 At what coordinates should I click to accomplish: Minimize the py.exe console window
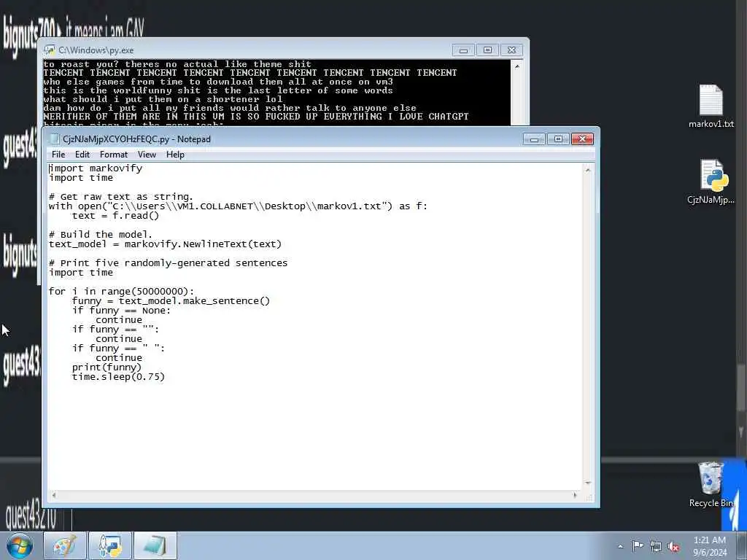[463, 50]
